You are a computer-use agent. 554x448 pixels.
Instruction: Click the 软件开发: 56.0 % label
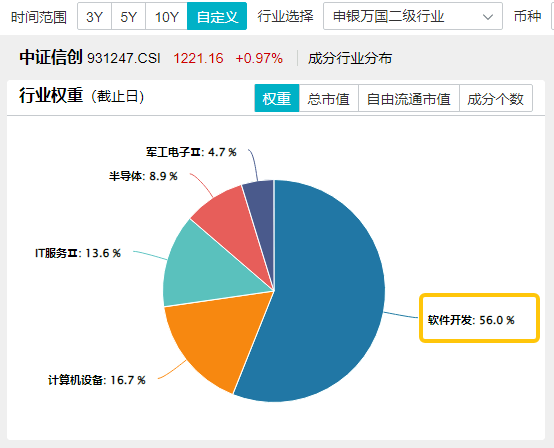[471, 320]
